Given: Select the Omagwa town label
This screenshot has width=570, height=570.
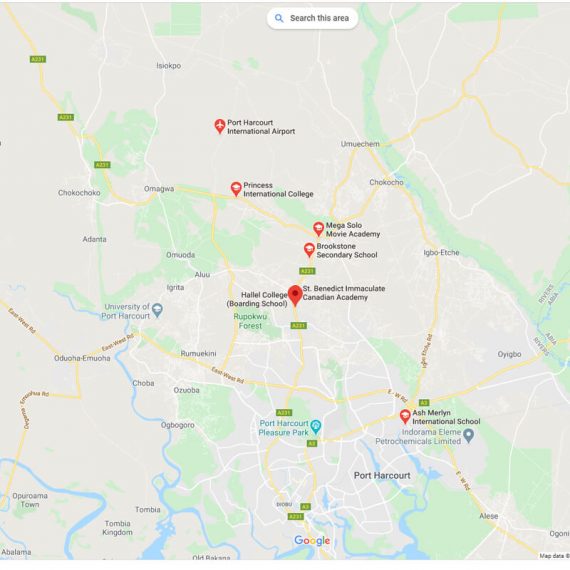Looking at the screenshot, I should 159,189.
